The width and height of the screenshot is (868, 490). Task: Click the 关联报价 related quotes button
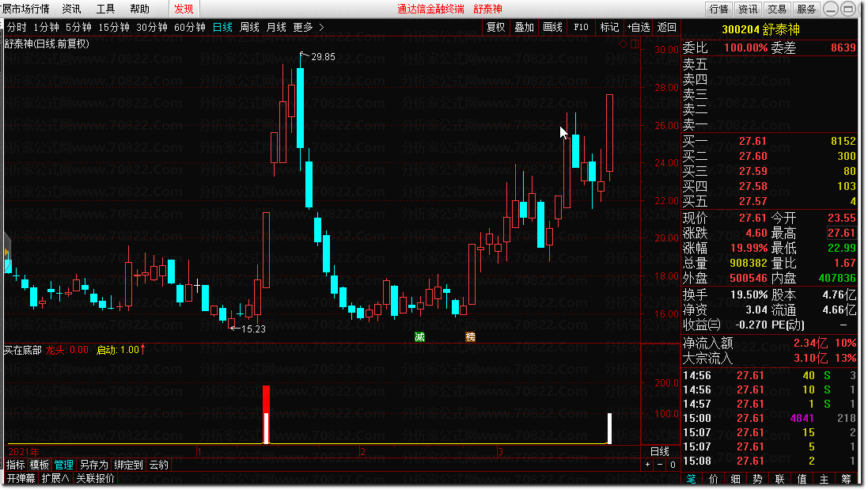[x=95, y=478]
